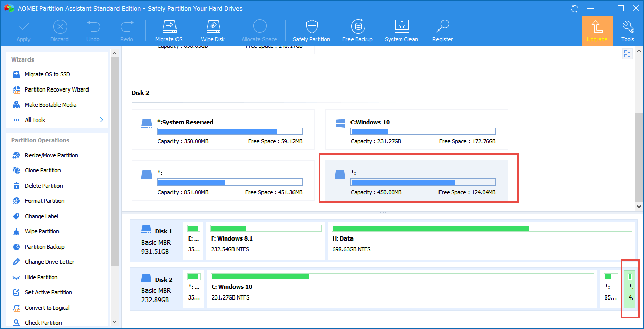Click the partition list scroll-down arrow
644x329 pixels.
pyautogui.click(x=639, y=207)
